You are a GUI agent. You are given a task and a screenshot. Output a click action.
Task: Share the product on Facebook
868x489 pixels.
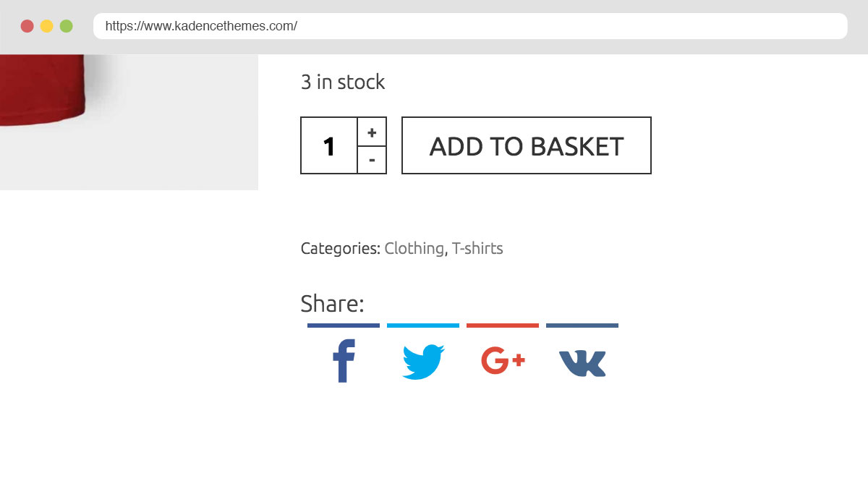(x=344, y=361)
